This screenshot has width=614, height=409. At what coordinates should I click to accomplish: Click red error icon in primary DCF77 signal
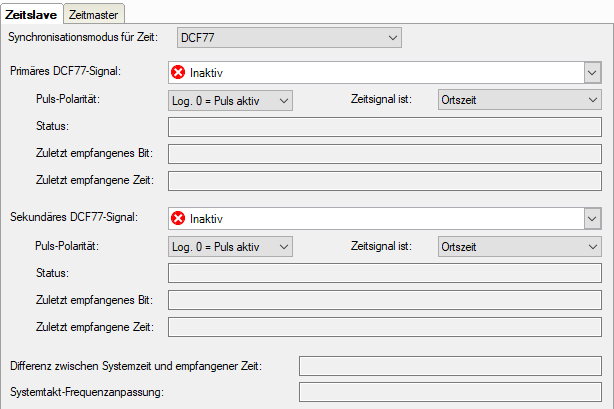coord(179,73)
